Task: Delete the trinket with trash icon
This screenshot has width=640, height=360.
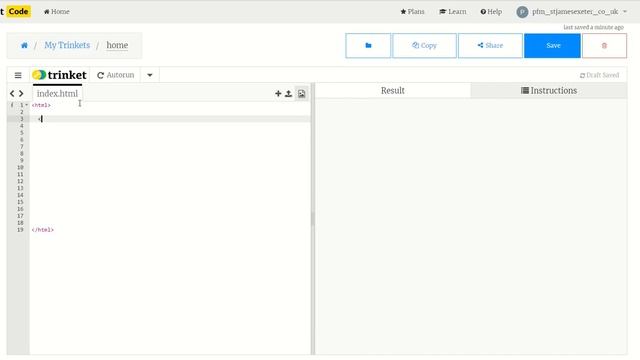Action: click(x=604, y=46)
